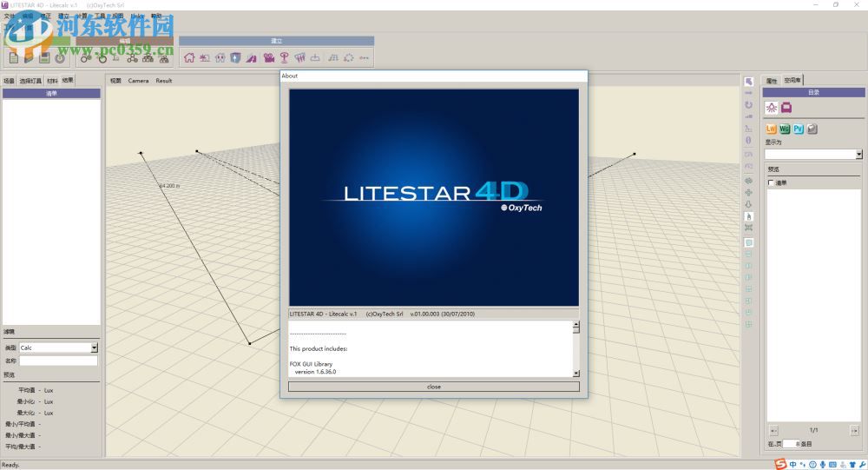Select the house icon in the 建立 toolbar

pyautogui.click(x=189, y=57)
